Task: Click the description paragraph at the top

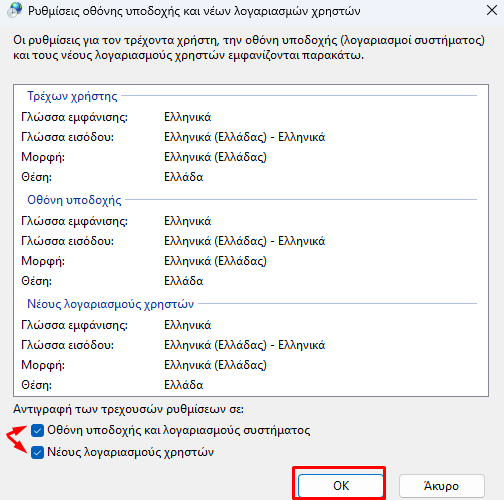Action: click(x=249, y=48)
